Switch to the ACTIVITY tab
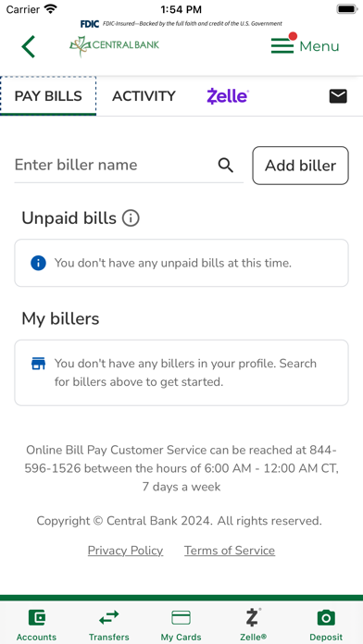Image resolution: width=363 pixels, height=644 pixels. coord(144,96)
